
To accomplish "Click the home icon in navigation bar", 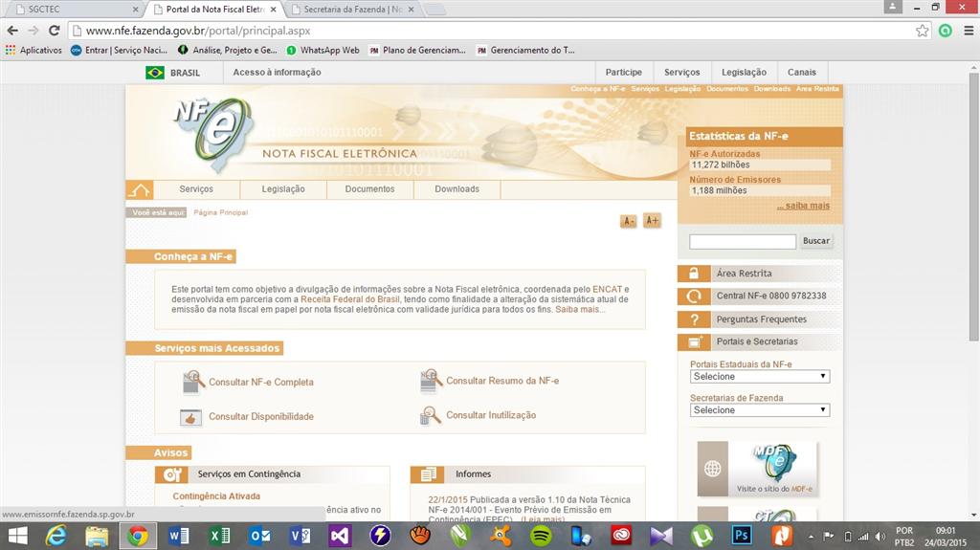I will click(140, 189).
